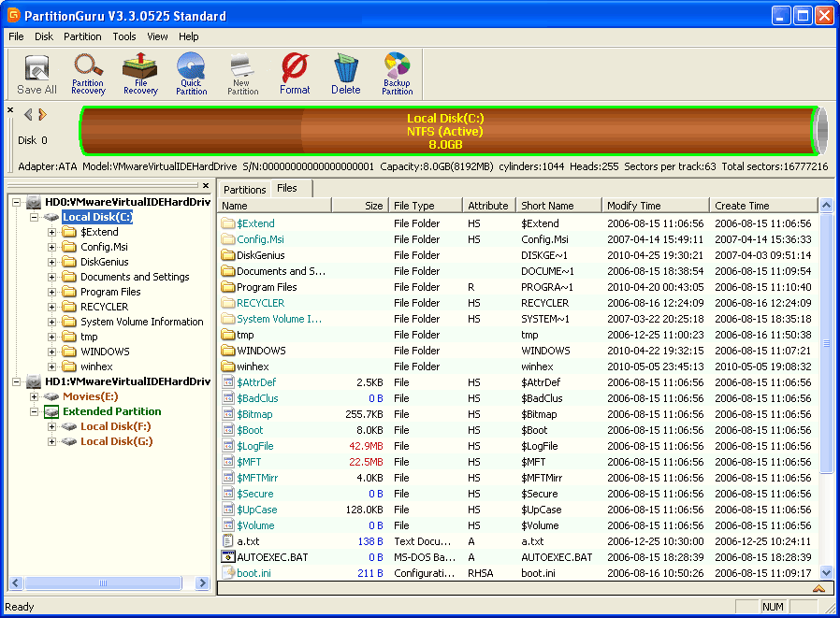
Task: Click the expand arrow at list bottom-right
Action: 818,588
